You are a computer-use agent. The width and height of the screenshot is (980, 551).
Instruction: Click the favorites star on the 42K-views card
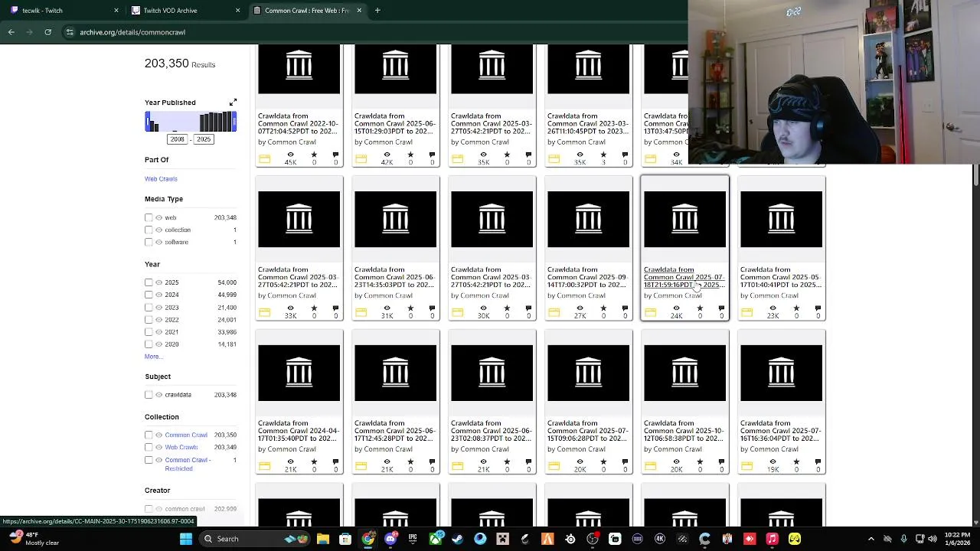pos(410,155)
